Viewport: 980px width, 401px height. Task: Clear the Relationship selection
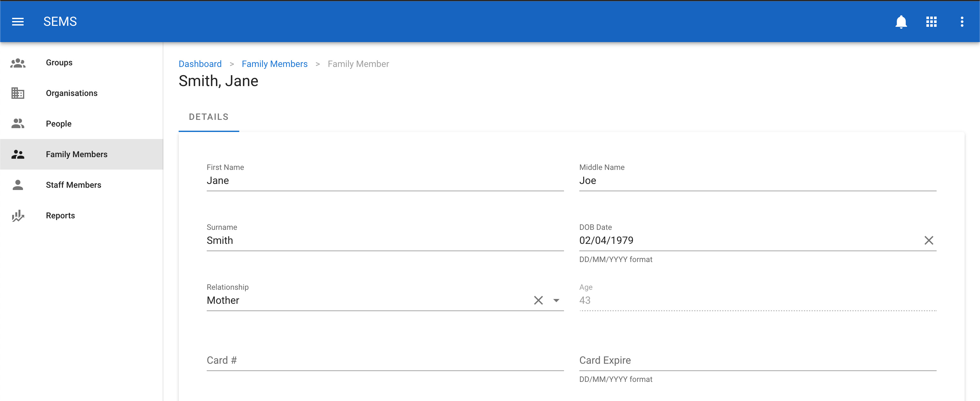[538, 300]
